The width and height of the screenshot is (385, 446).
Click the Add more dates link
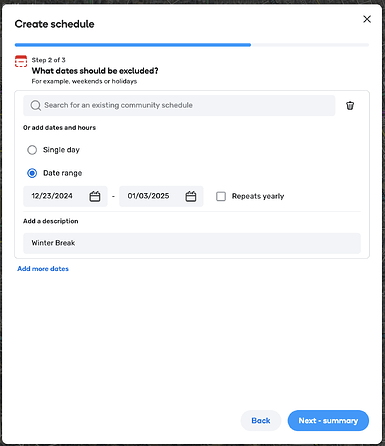pos(43,269)
